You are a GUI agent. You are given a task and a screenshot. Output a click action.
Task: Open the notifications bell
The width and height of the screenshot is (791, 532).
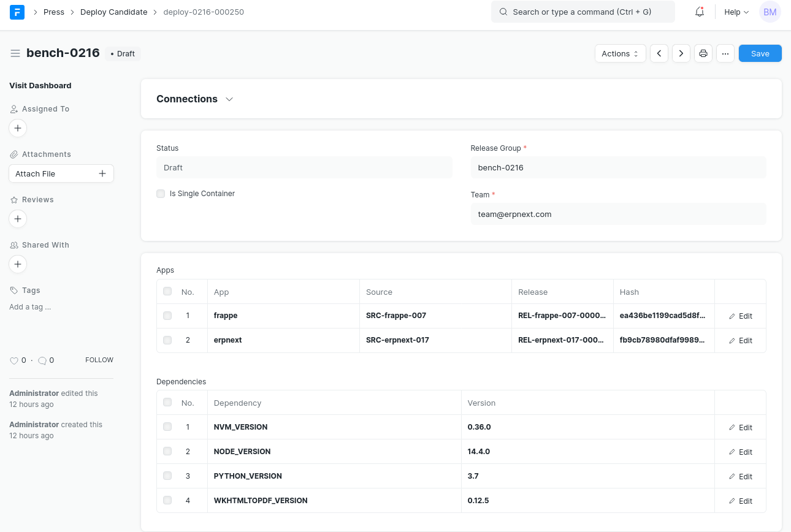point(700,12)
